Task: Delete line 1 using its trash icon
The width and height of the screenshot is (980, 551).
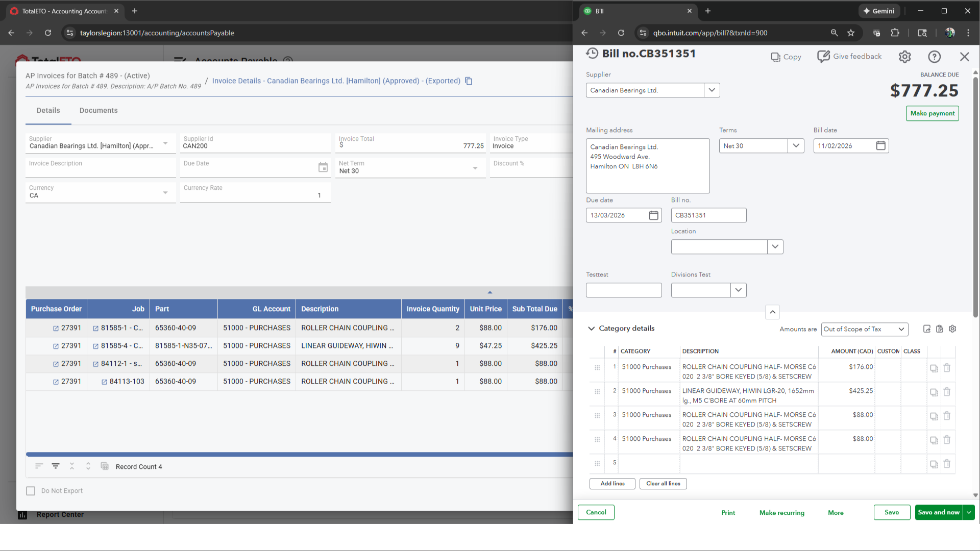Action: (x=947, y=368)
